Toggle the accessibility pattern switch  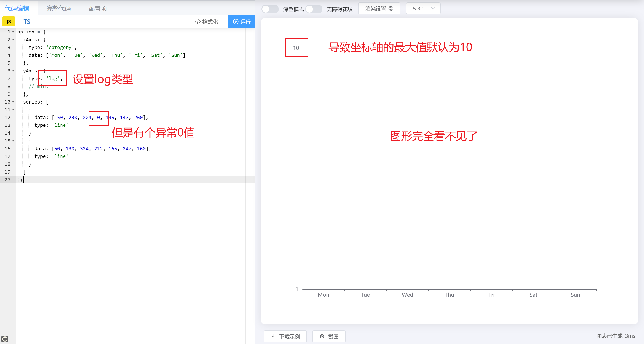(314, 9)
